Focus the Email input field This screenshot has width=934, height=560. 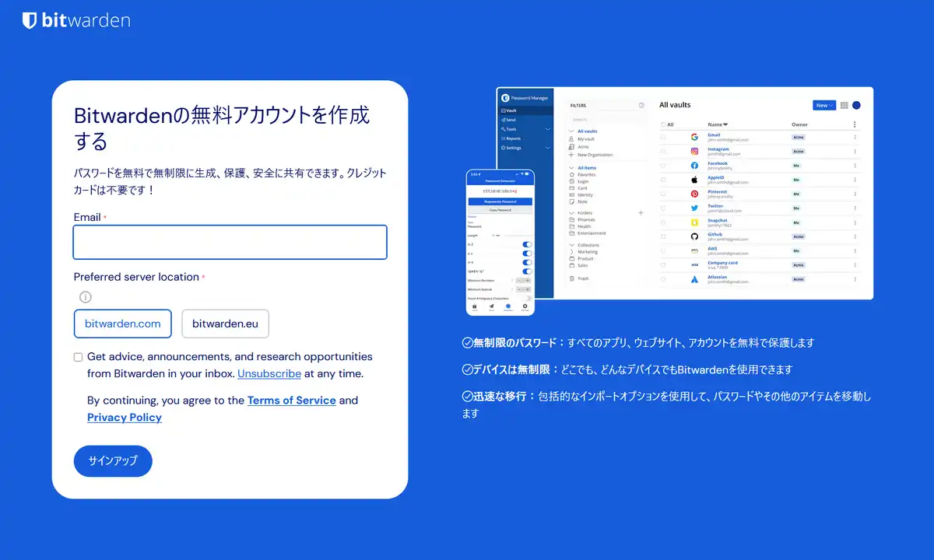[230, 242]
